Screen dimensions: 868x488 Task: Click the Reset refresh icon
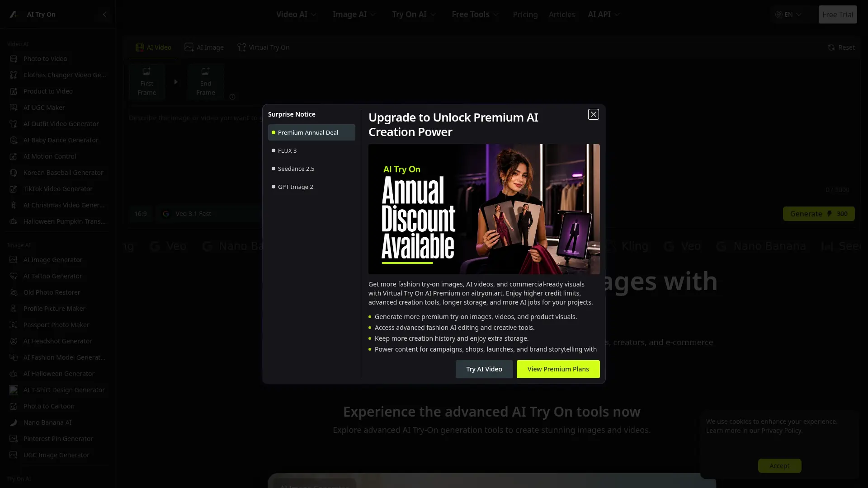[831, 47]
